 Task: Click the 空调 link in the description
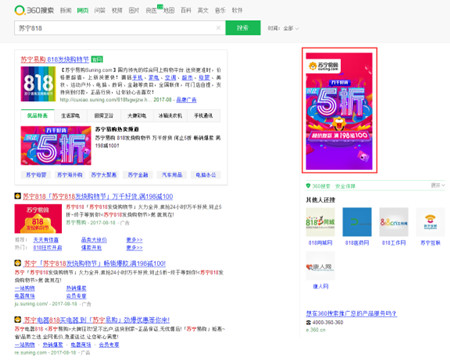coord(170,78)
